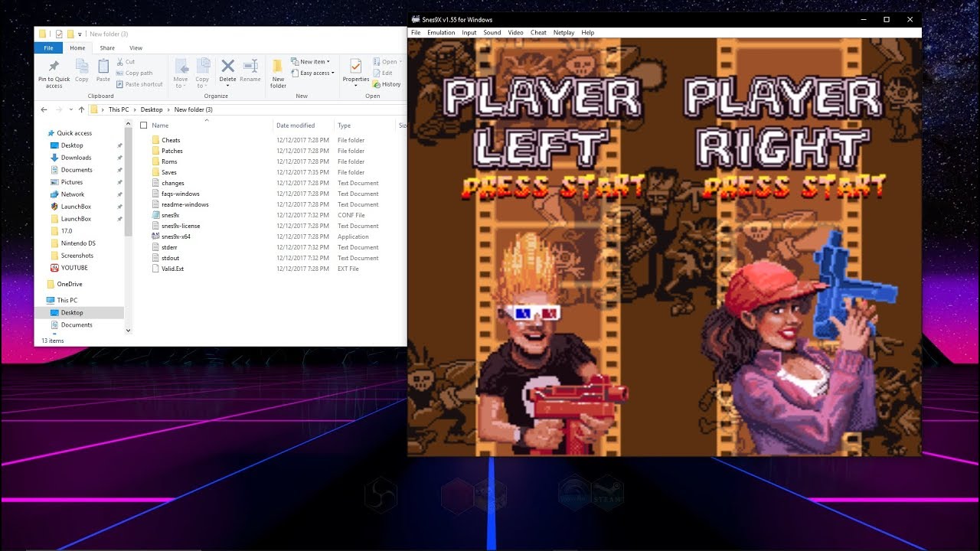Image resolution: width=980 pixels, height=551 pixels.
Task: Select This PC in the navigation pane
Action: (x=62, y=300)
